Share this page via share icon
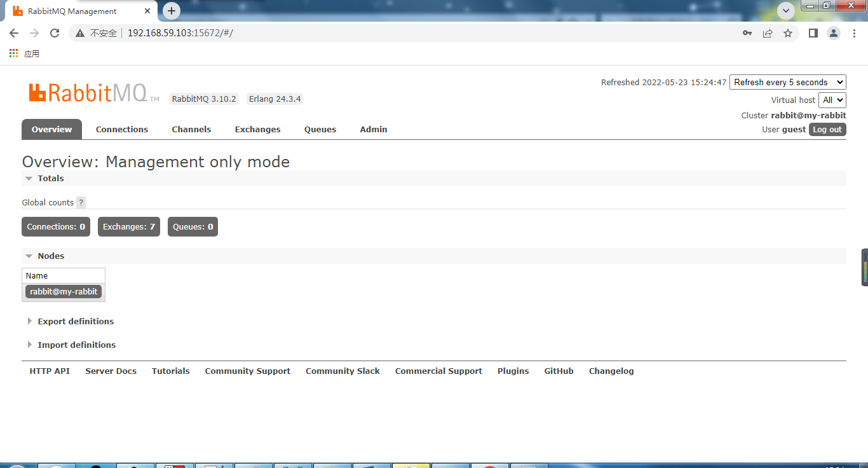This screenshot has height=468, width=868. coord(768,33)
